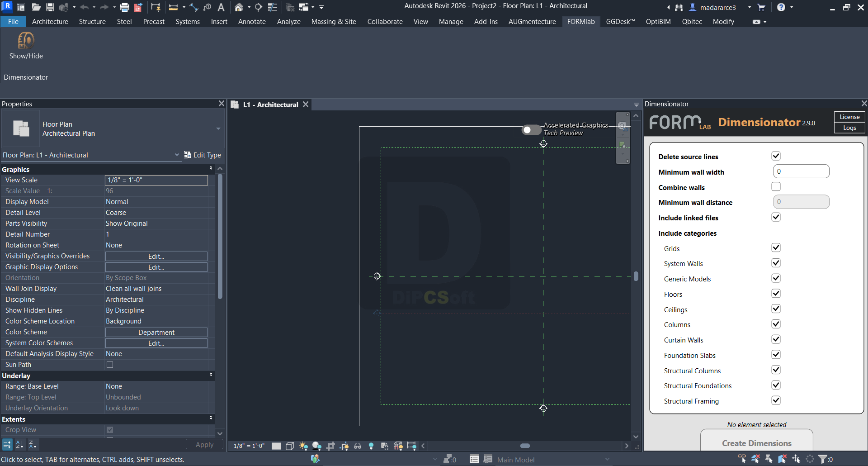Open the File menu

coord(14,22)
